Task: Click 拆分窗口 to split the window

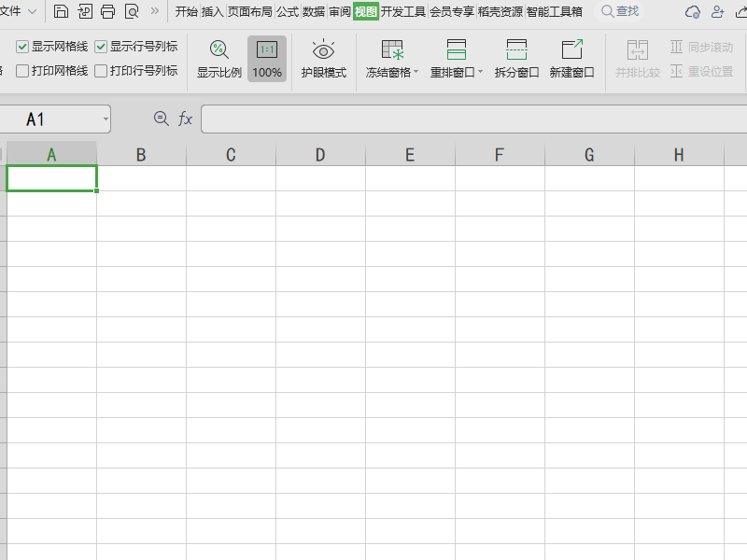Action: tap(516, 59)
